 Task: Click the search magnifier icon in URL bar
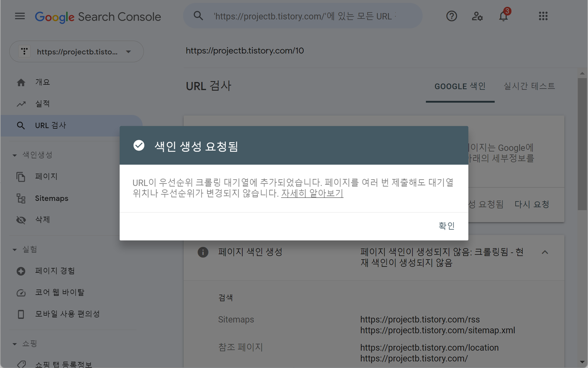(x=198, y=16)
